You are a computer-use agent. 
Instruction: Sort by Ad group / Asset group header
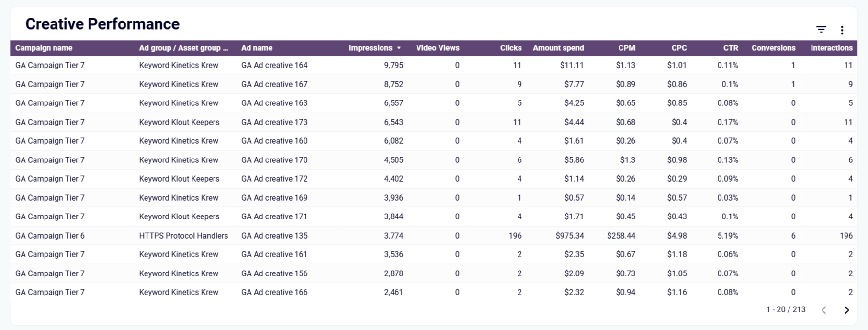(184, 48)
